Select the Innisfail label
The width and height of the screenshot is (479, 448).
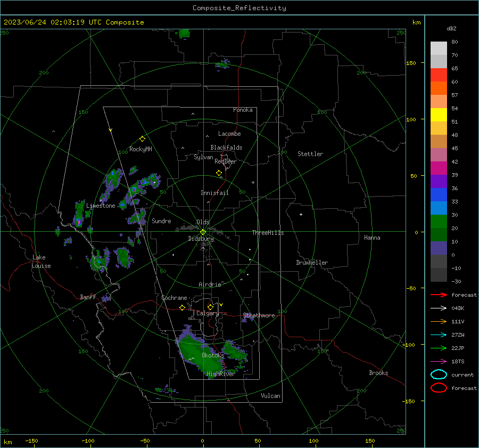click(215, 193)
